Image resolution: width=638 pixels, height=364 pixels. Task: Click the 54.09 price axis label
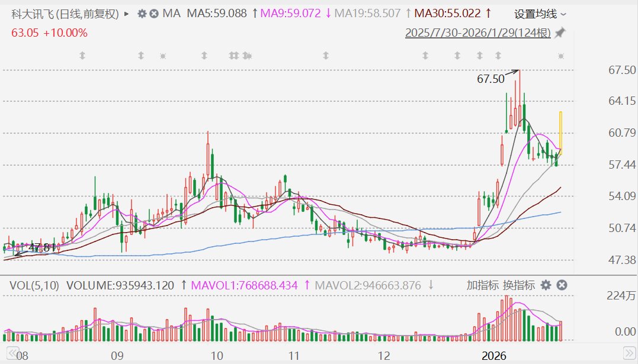pyautogui.click(x=622, y=196)
